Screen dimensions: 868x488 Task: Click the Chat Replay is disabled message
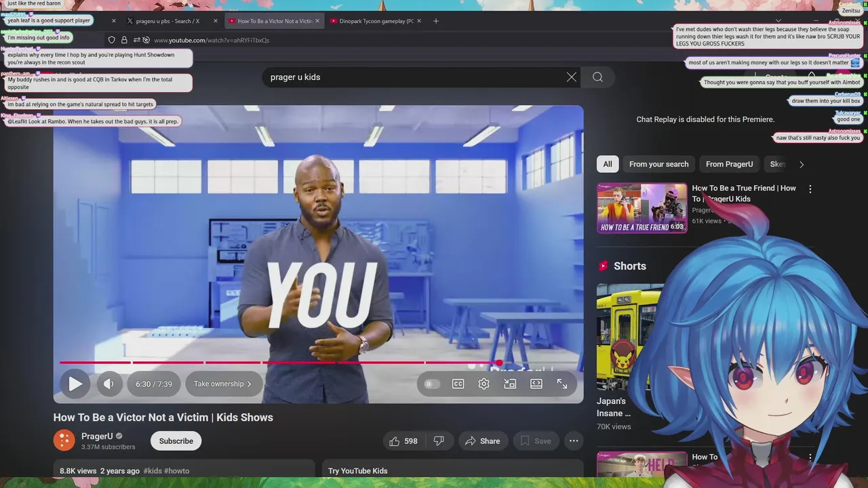pos(705,119)
